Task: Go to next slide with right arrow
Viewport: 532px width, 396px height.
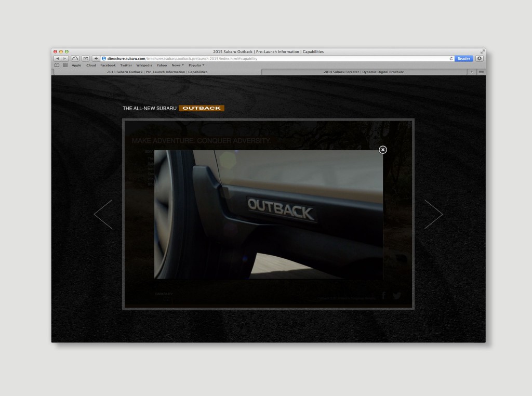Action: (x=434, y=214)
